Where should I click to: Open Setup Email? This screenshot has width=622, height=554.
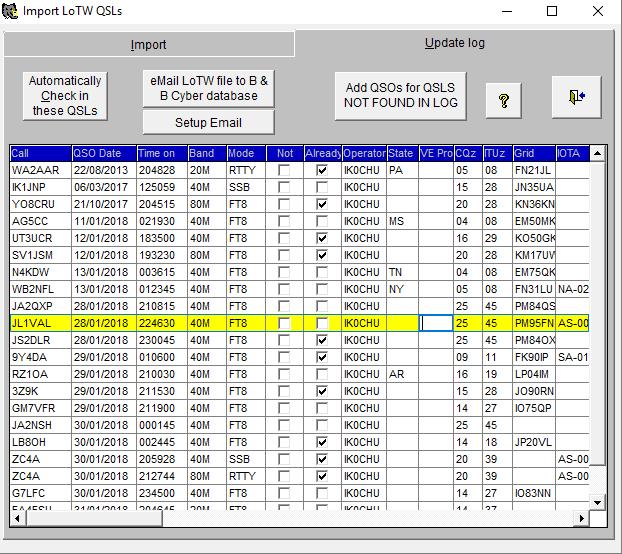coord(209,123)
